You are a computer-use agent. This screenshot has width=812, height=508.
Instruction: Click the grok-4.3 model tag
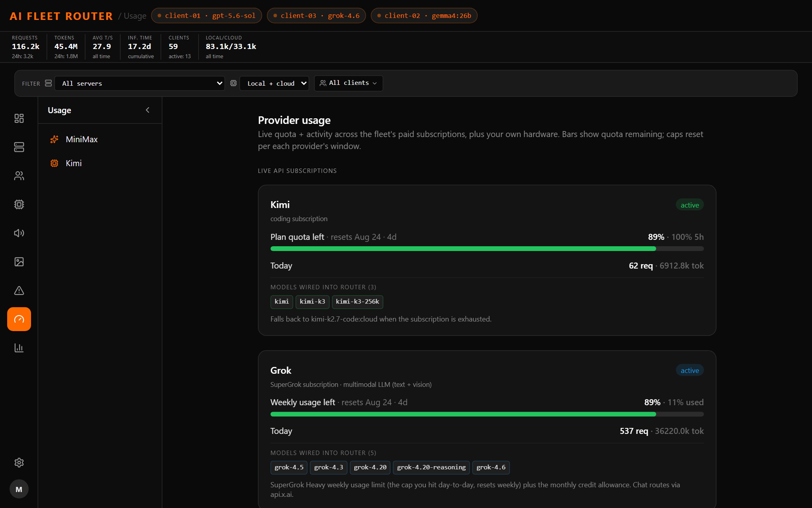(x=329, y=467)
